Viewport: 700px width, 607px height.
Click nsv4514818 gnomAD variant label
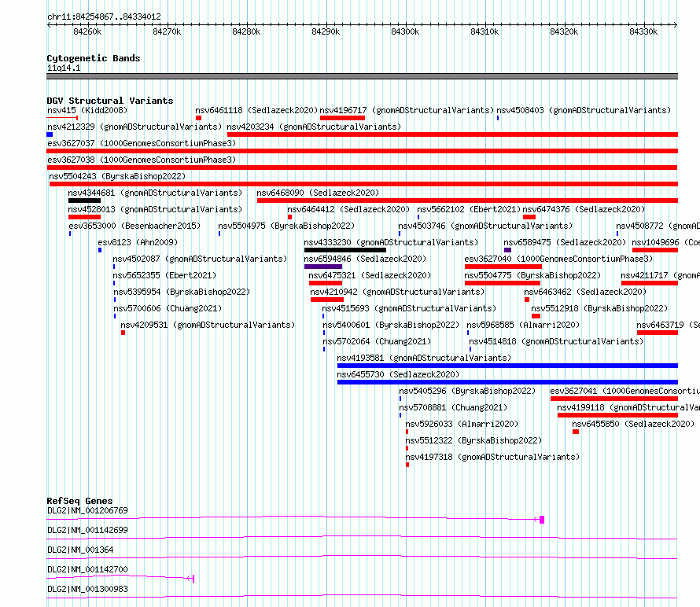(x=556, y=341)
